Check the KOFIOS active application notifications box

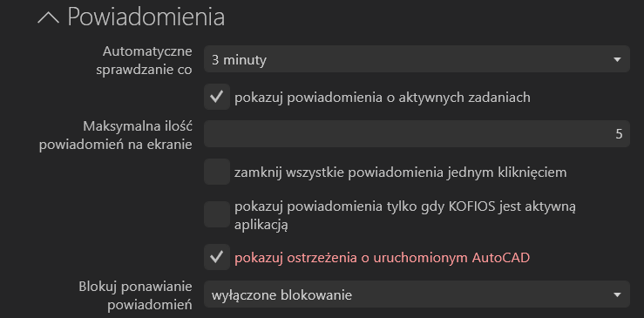tap(217, 214)
